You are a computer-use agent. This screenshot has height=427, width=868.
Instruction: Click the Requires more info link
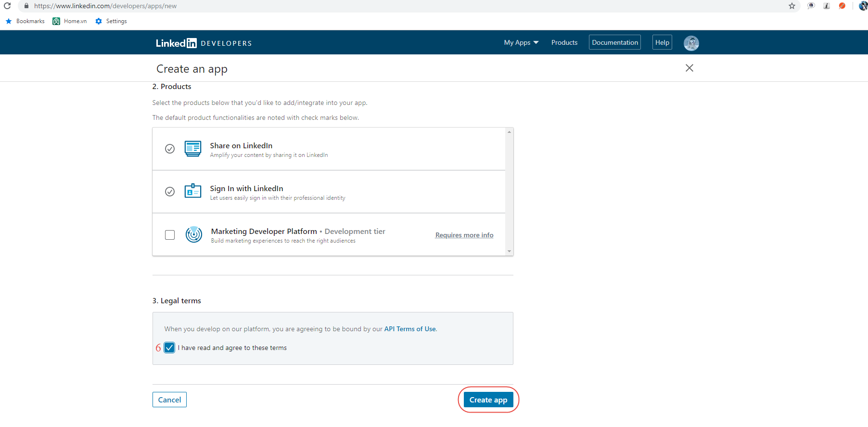[x=464, y=235]
